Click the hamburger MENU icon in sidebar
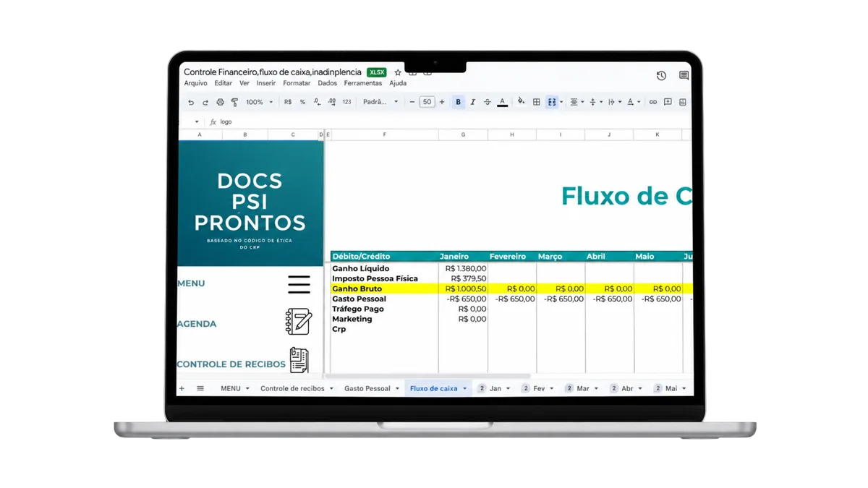 click(x=299, y=284)
